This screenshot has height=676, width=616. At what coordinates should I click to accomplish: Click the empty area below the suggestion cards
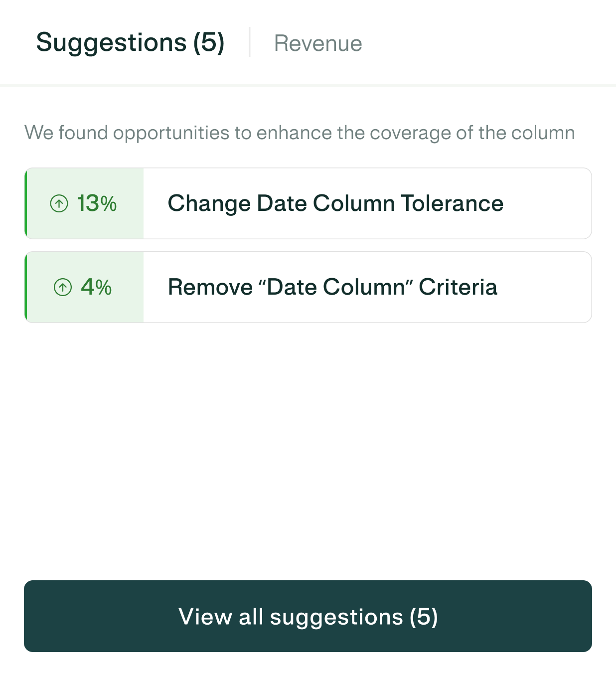pyautogui.click(x=308, y=449)
